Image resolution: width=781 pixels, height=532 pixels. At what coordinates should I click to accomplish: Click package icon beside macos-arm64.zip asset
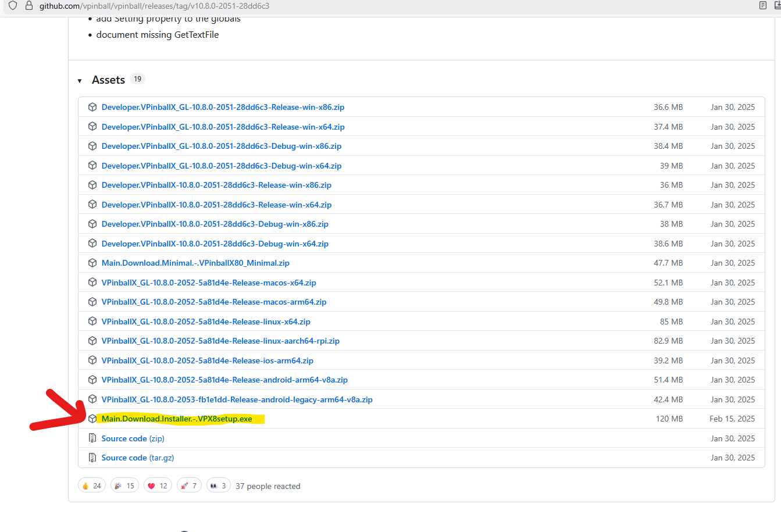coord(92,302)
